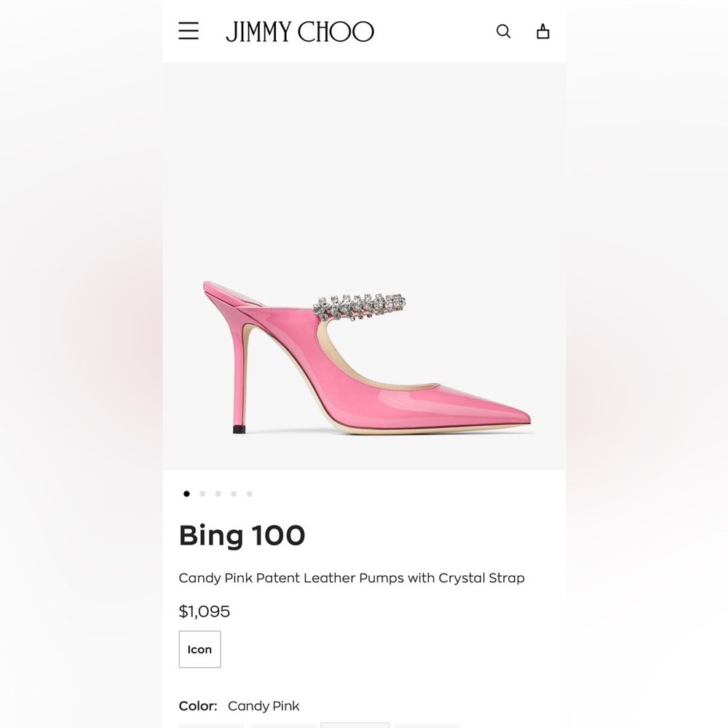
Task: Click the Candy Pink color name text
Action: [264, 705]
